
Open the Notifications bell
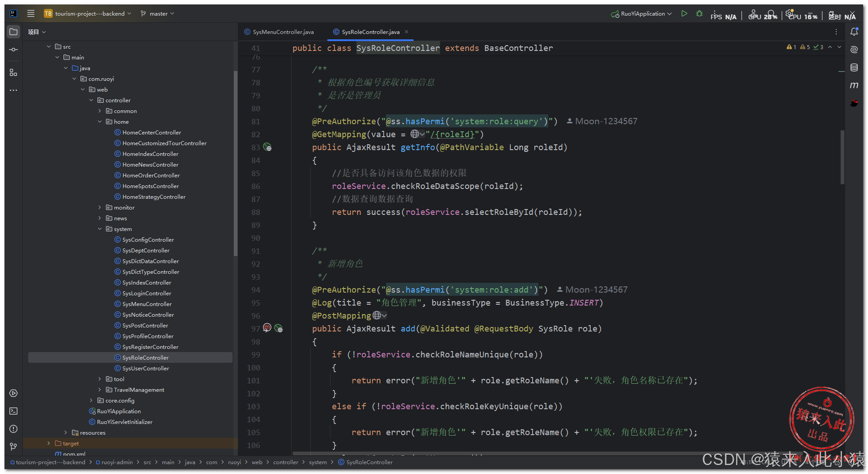click(x=854, y=32)
